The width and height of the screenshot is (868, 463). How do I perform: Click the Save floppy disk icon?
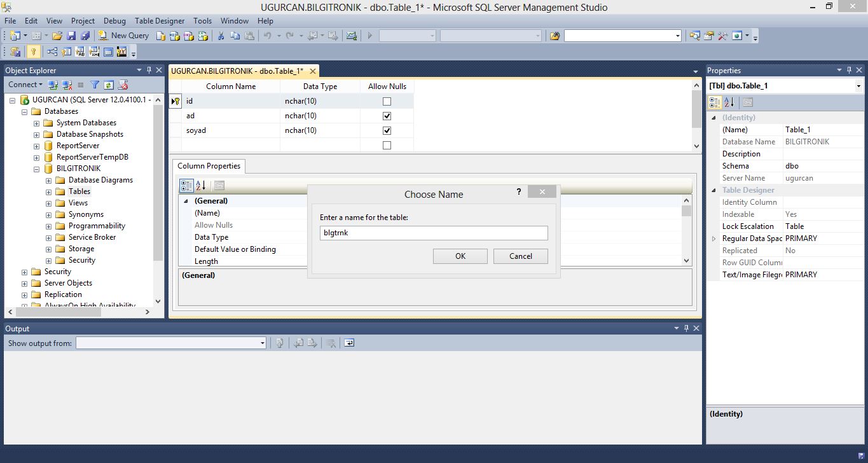pyautogui.click(x=71, y=36)
